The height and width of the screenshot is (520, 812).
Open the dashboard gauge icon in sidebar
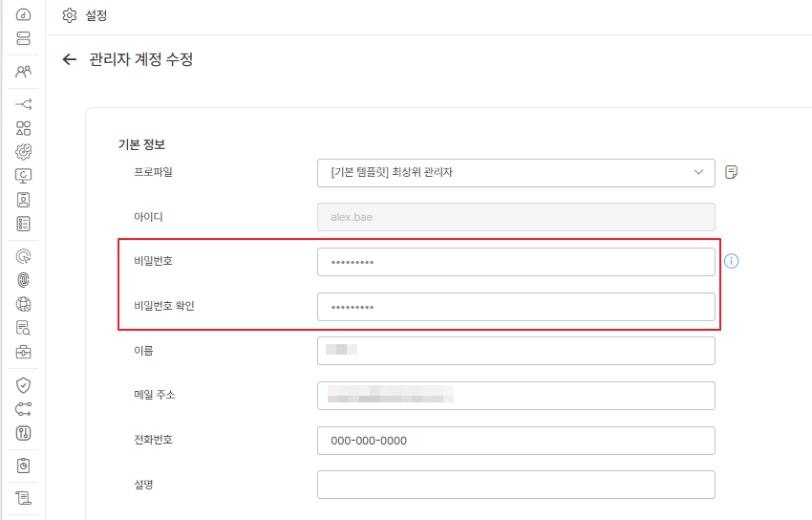tap(24, 14)
